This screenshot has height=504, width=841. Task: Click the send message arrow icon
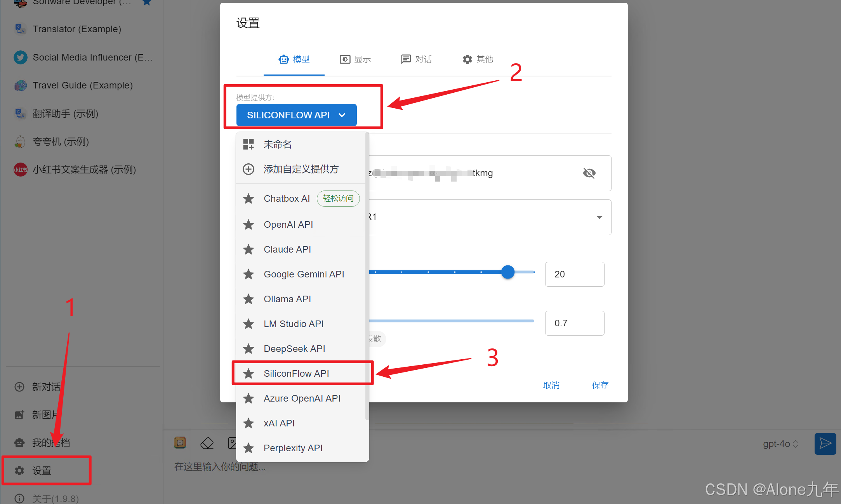tap(825, 443)
